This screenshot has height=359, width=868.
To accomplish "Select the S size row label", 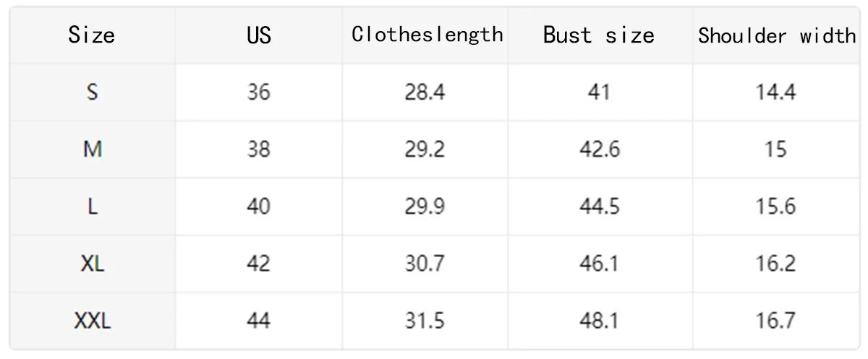I will 92,92.
